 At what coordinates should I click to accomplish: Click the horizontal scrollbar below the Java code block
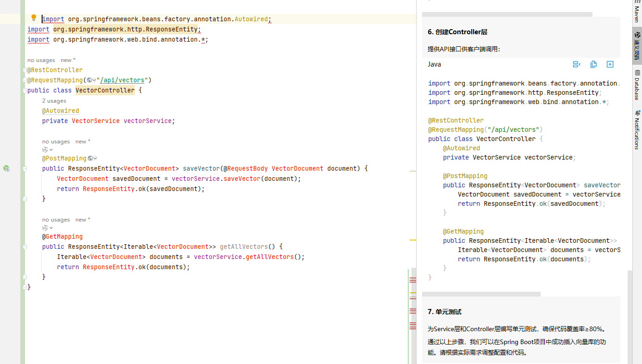click(481, 294)
